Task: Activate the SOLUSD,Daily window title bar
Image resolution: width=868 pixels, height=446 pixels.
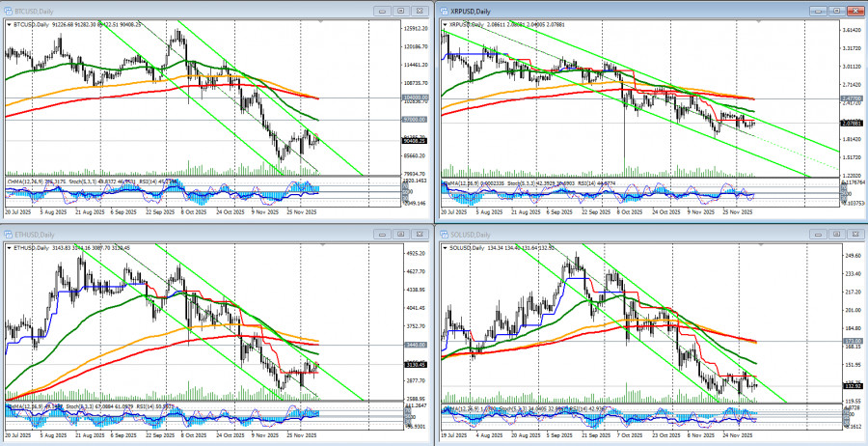Action: [652, 235]
